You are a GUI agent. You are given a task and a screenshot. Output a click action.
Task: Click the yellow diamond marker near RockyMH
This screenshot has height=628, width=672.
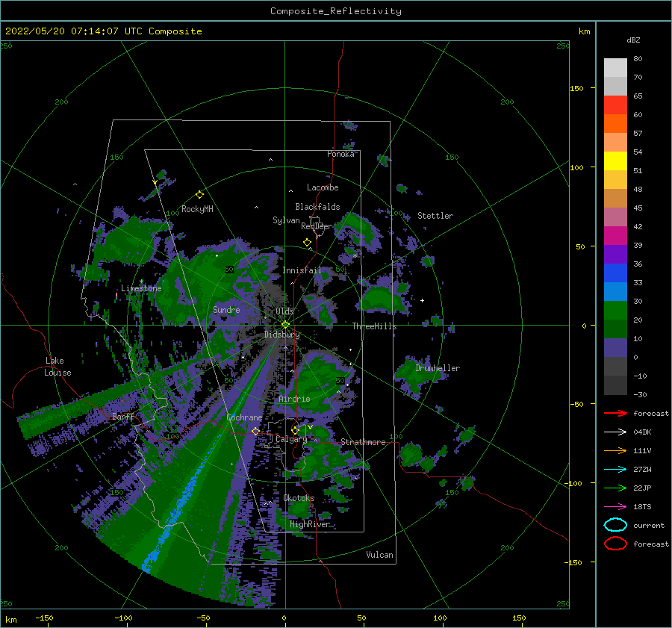(x=199, y=195)
